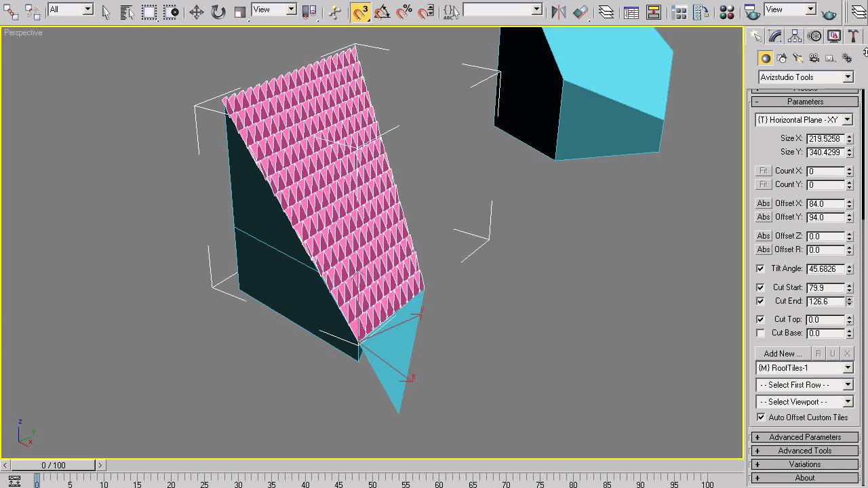Toggle the 3D Snaps magnet
Viewport: 868px width, 488px height.
pyautogui.click(x=360, y=12)
